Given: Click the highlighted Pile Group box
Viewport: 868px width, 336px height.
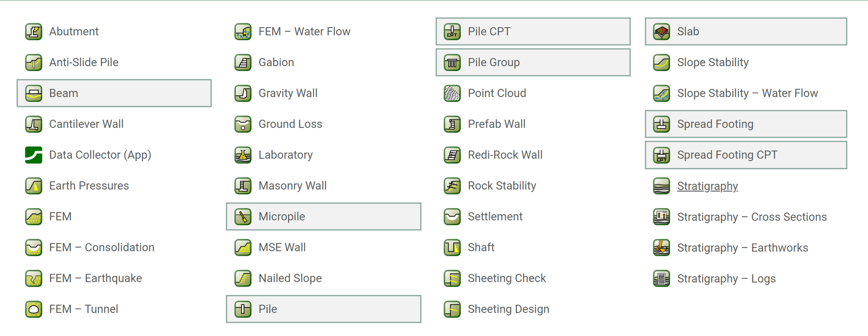Looking at the screenshot, I should tap(533, 63).
